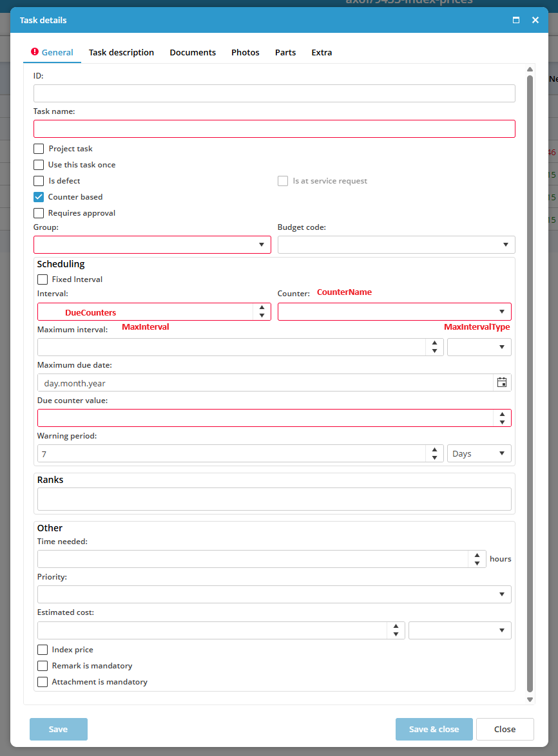This screenshot has width=558, height=756.
Task: Tick the Remark is mandatory checkbox
Action: [x=43, y=666]
